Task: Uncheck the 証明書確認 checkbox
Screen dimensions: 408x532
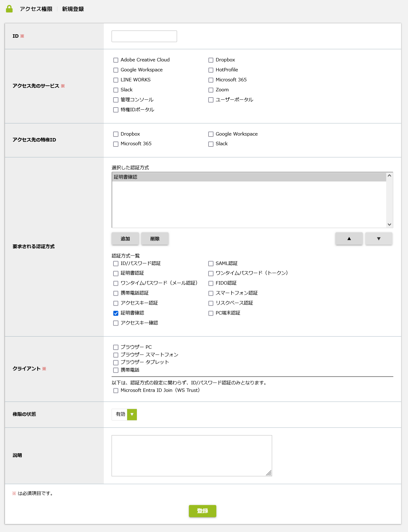Action: [x=116, y=313]
